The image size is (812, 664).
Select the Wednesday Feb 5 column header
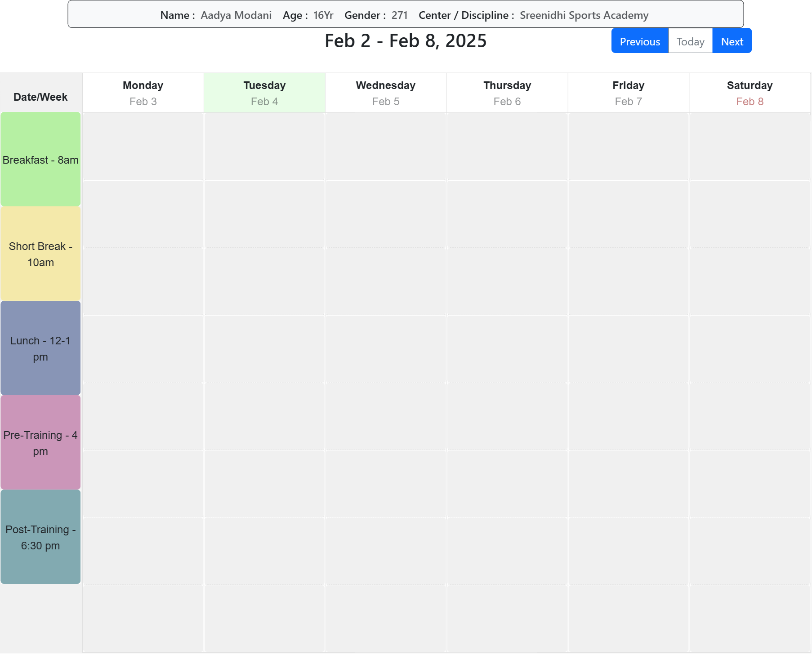pos(386,93)
